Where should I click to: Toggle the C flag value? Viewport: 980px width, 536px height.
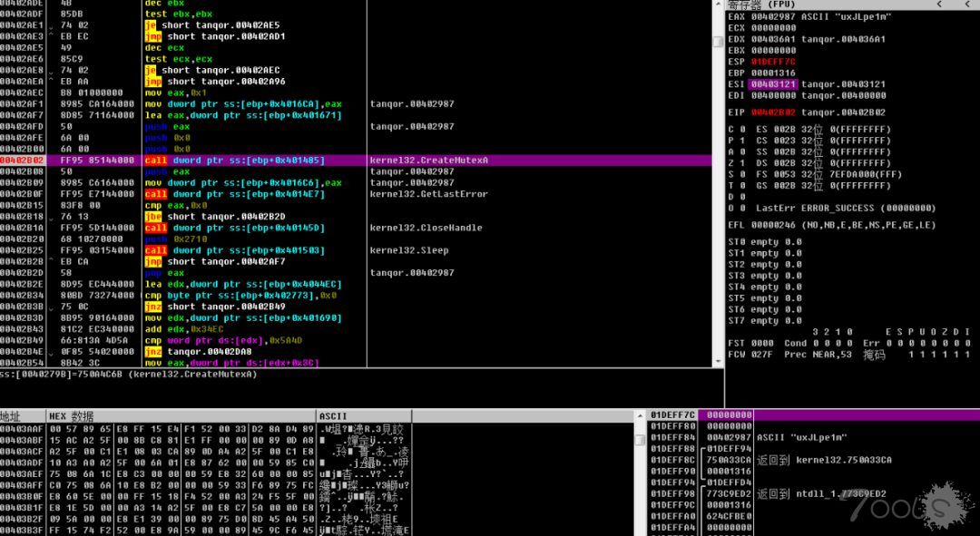coord(742,130)
